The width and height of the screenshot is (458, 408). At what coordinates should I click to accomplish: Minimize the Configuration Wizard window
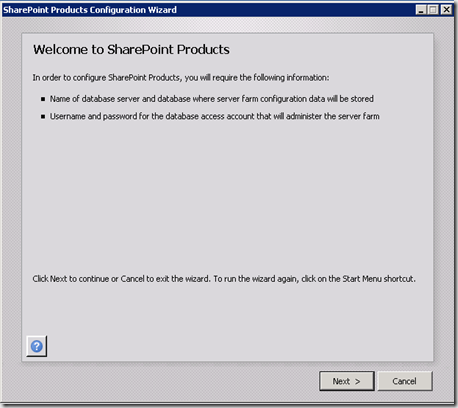coord(421,10)
